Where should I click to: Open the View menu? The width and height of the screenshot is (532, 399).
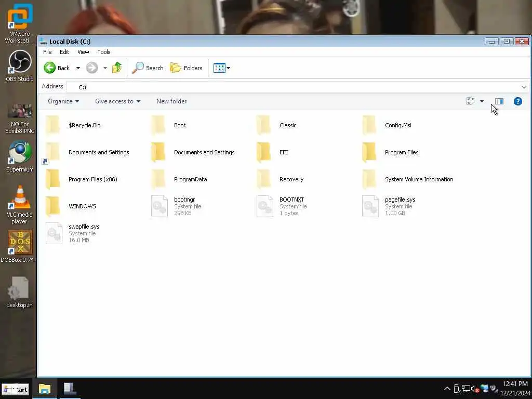83,52
